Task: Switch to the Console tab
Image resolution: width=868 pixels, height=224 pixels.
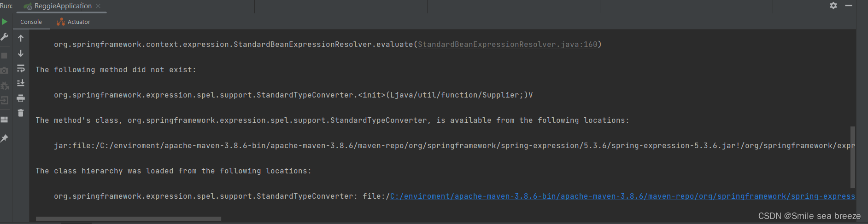Action: [x=31, y=22]
